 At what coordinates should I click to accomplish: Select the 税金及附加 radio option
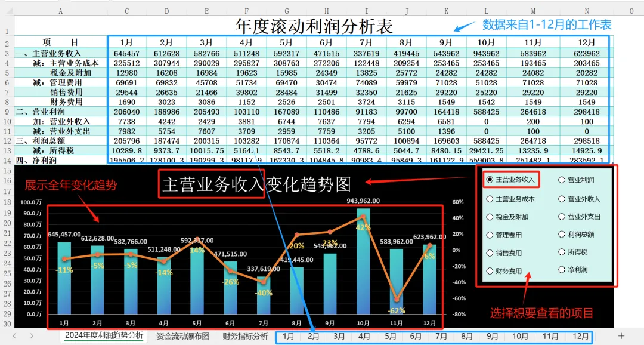tap(490, 217)
